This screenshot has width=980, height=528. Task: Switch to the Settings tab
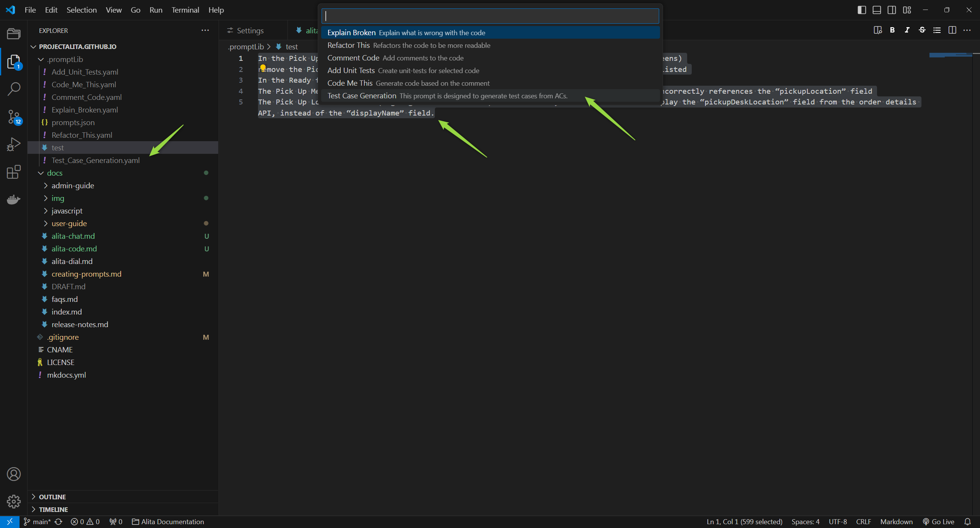[x=250, y=30]
